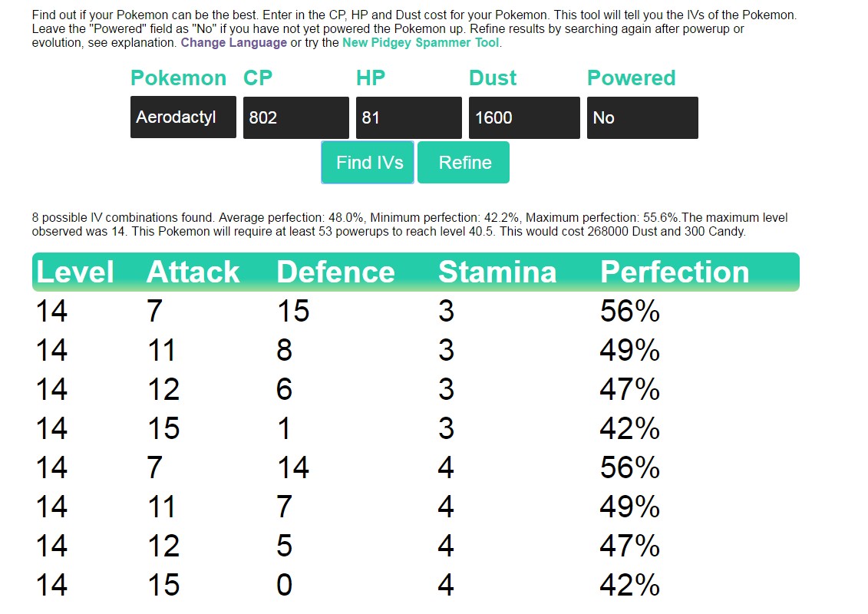Select the Defence value 15 in results

[292, 312]
